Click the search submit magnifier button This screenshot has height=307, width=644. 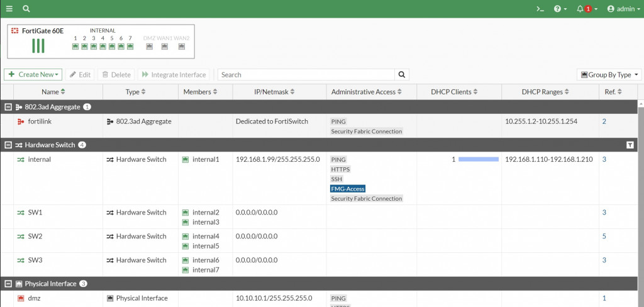pos(402,74)
